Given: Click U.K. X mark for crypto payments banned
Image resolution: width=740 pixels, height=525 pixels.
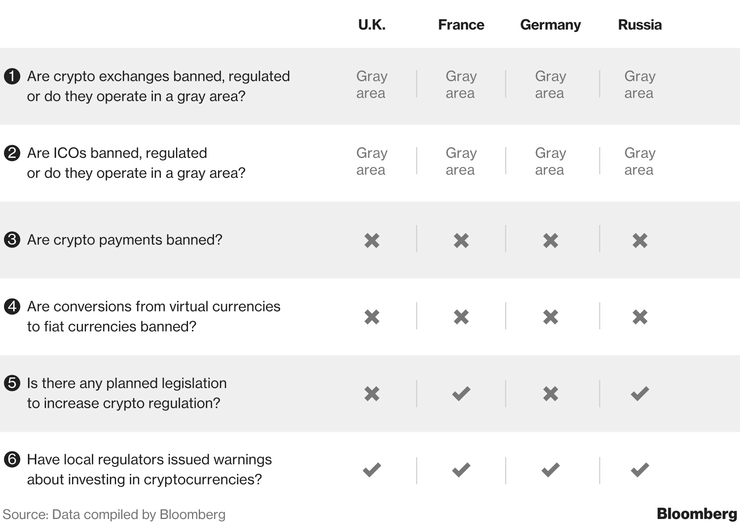Looking at the screenshot, I should pos(372,240).
